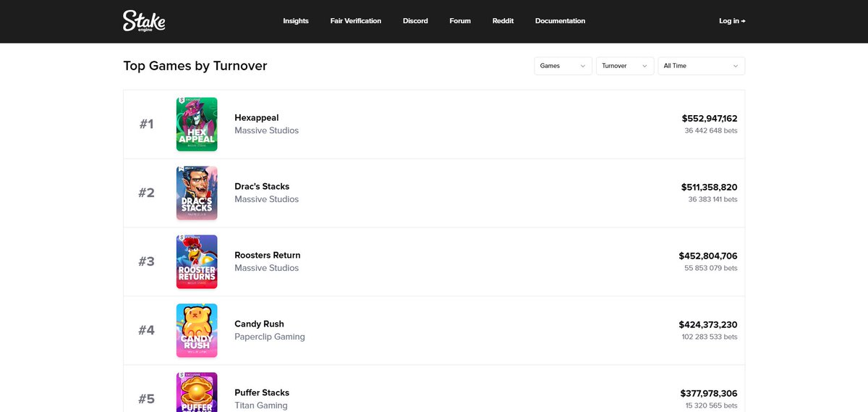The width and height of the screenshot is (868, 412).
Task: Open the Drac's Stacks game thumbnail
Action: click(197, 193)
